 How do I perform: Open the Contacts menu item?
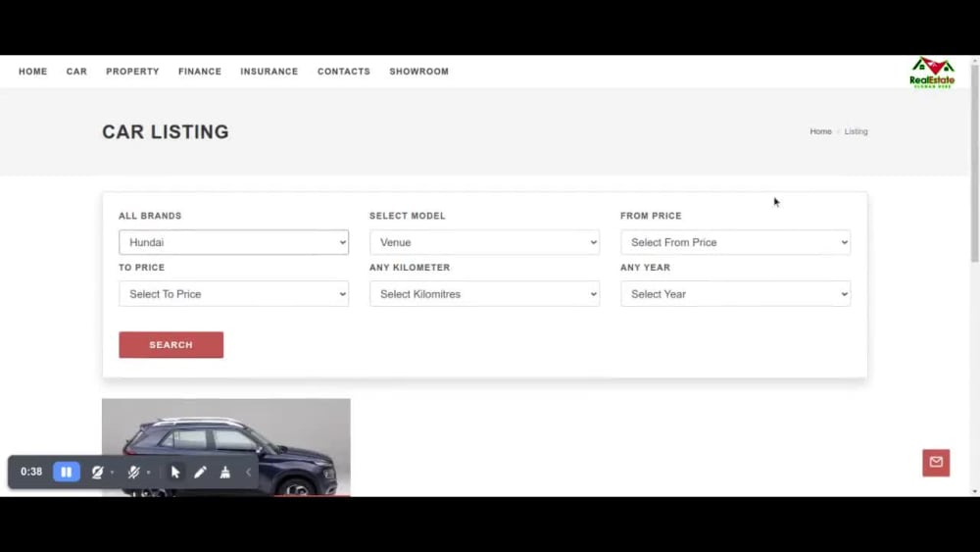pos(344,72)
